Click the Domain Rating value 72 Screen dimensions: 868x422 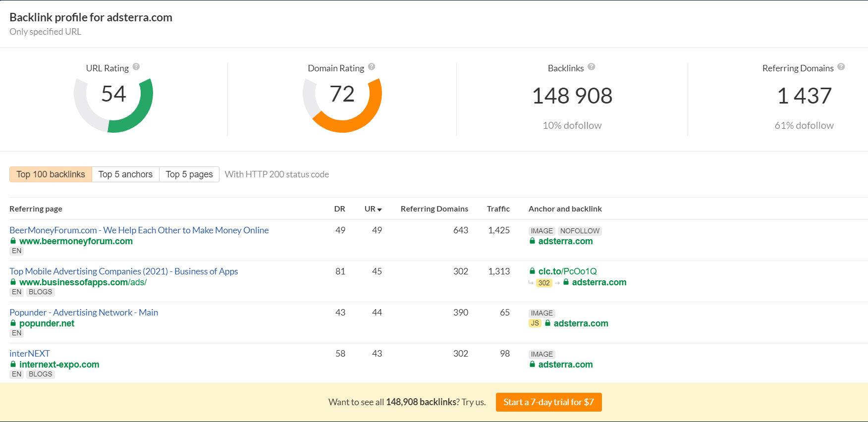coord(342,94)
